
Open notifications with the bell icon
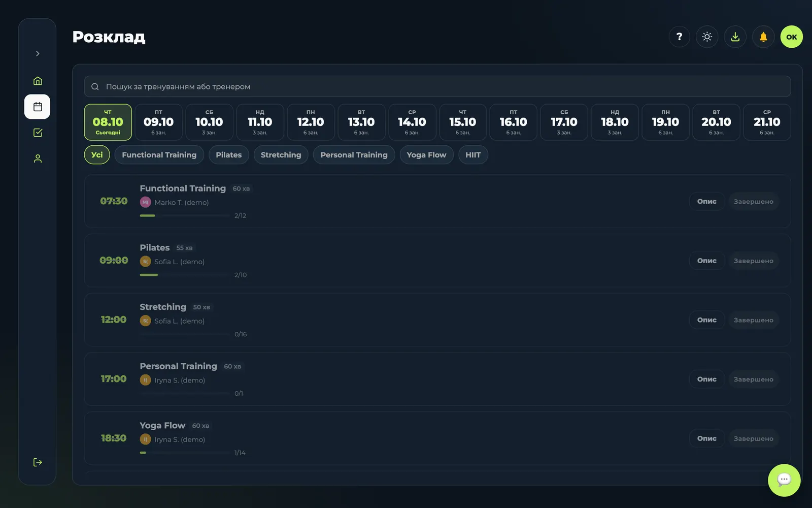pyautogui.click(x=763, y=37)
